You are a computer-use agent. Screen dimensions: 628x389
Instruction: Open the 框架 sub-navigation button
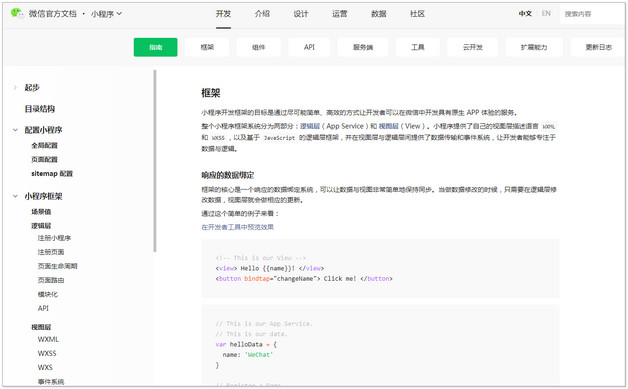207,47
